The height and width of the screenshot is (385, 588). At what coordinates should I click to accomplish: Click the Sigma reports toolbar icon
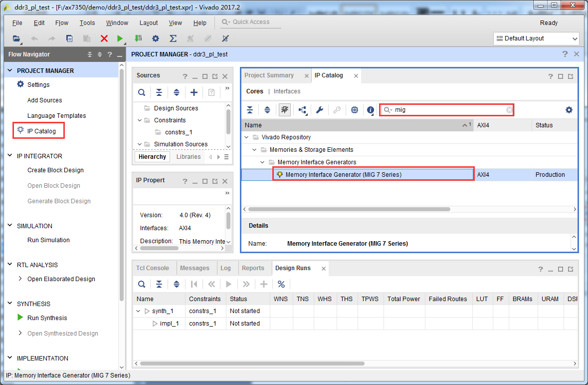pyautogui.click(x=173, y=38)
